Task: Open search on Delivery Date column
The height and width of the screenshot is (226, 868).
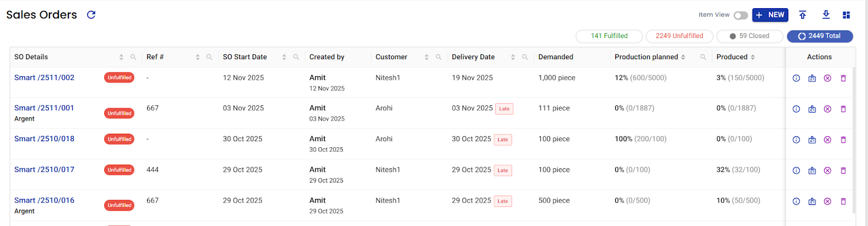Action: point(525,57)
